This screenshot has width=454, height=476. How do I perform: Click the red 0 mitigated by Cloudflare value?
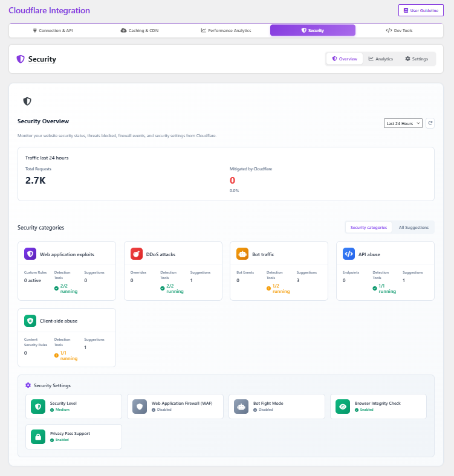tap(233, 181)
